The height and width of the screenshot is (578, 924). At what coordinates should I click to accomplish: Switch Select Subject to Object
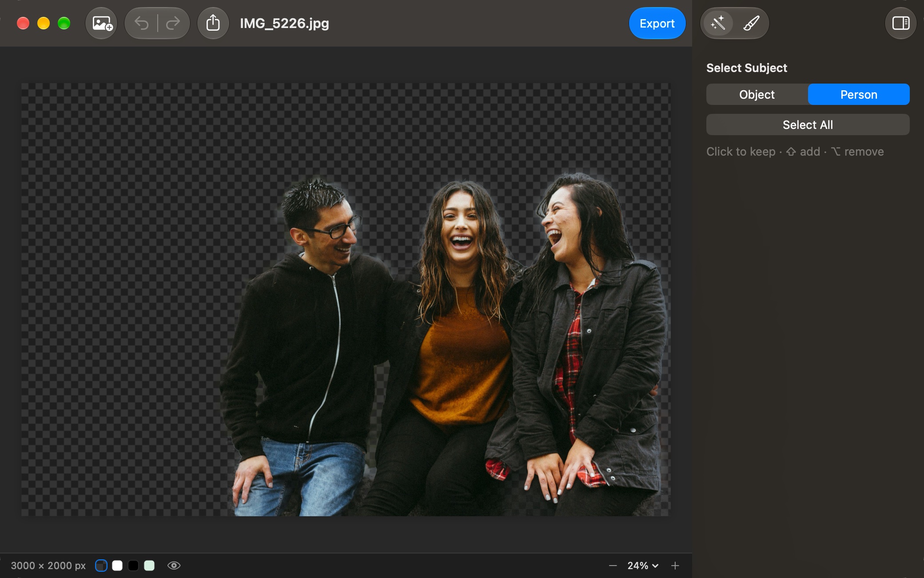(x=757, y=94)
